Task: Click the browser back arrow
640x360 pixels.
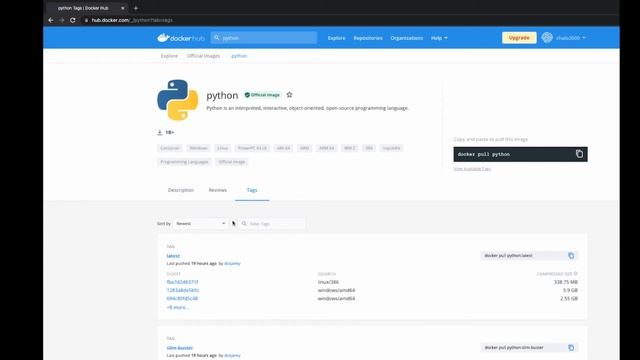Action: pyautogui.click(x=51, y=20)
